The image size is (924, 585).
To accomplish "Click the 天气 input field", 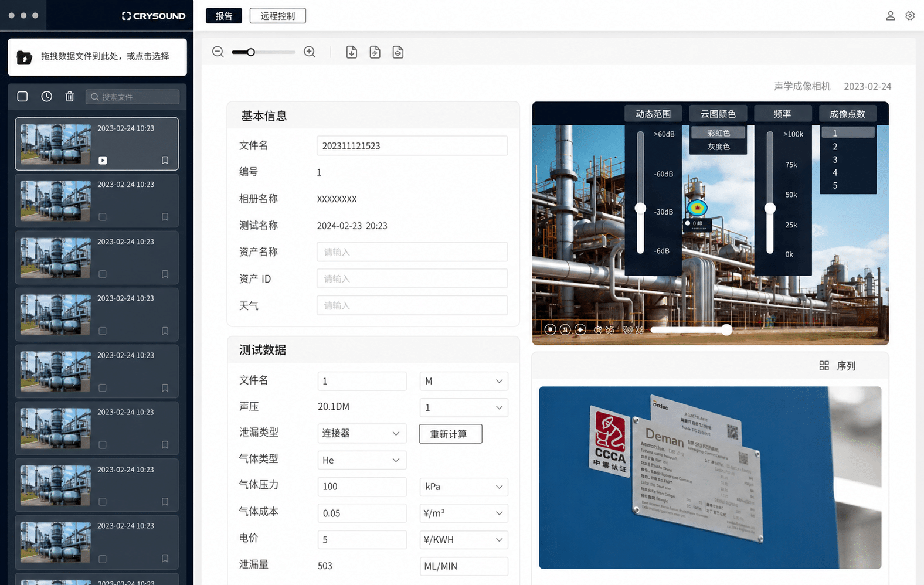I will tap(412, 305).
